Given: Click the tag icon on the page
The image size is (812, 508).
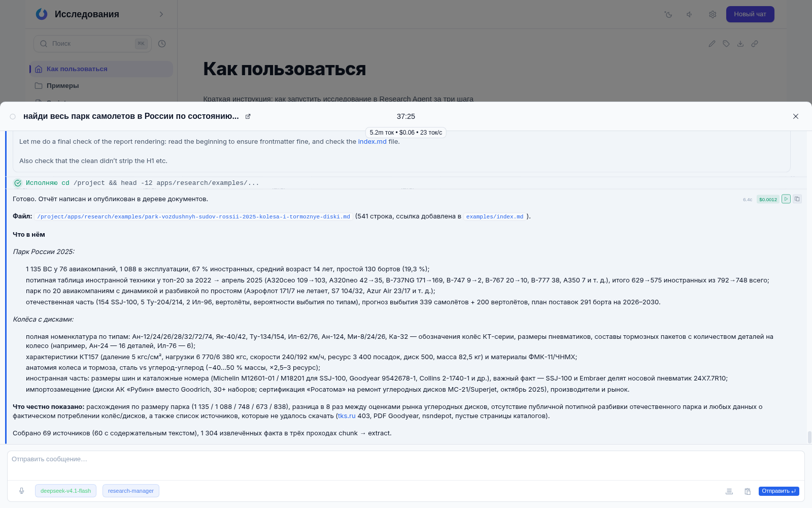Looking at the screenshot, I should (x=726, y=44).
